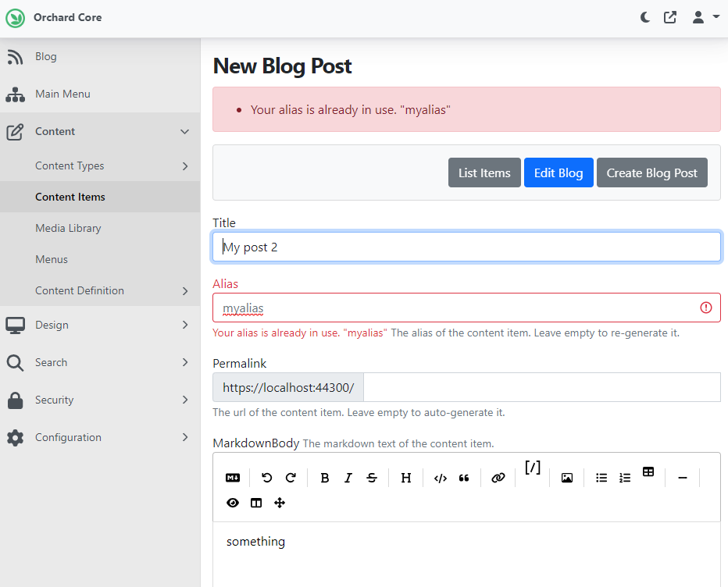Toggle dark mode moon icon
The height and width of the screenshot is (587, 728).
645,18
